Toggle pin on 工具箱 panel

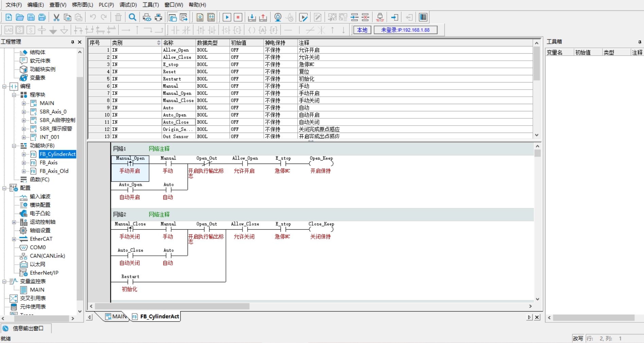pos(640,42)
